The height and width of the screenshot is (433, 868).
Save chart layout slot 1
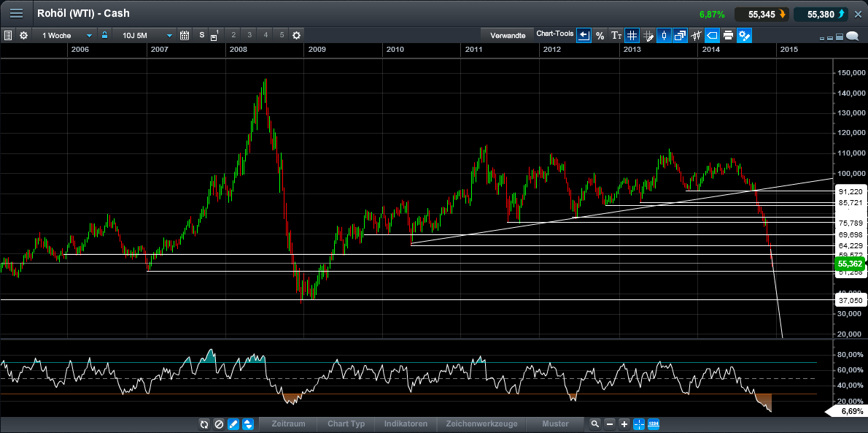tap(214, 36)
